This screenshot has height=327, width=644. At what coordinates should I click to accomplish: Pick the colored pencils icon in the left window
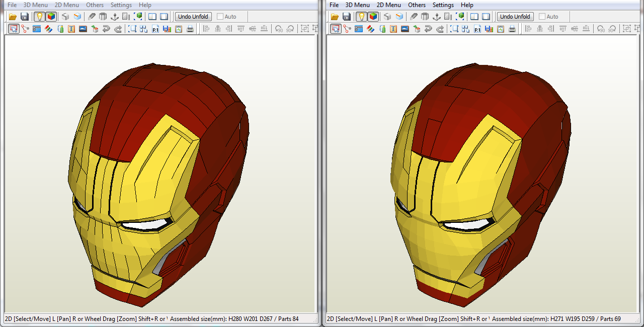click(48, 29)
